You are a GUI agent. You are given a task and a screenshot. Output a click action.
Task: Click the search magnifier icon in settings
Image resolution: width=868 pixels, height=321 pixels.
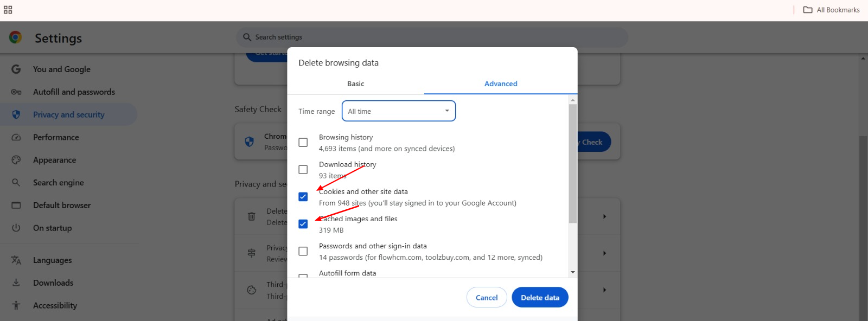click(x=247, y=37)
